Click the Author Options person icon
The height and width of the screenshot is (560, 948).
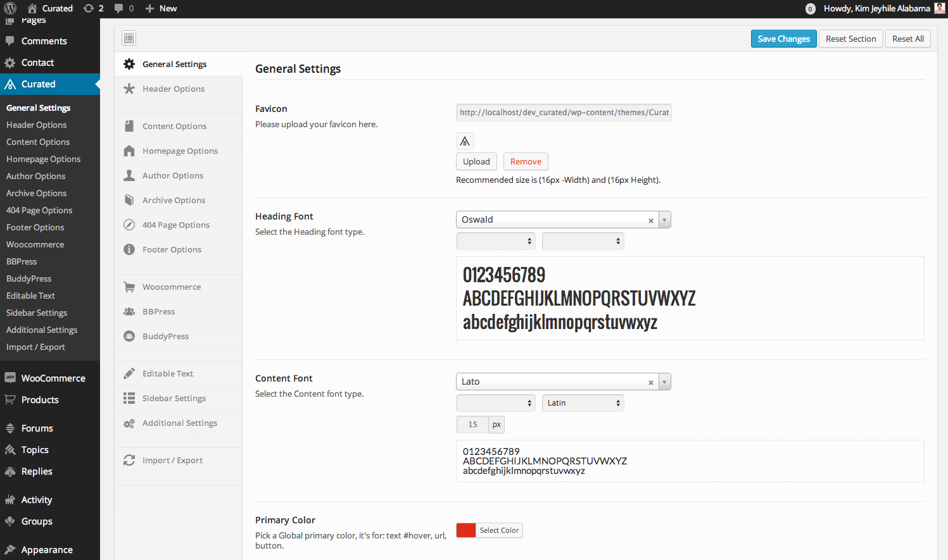tap(129, 175)
